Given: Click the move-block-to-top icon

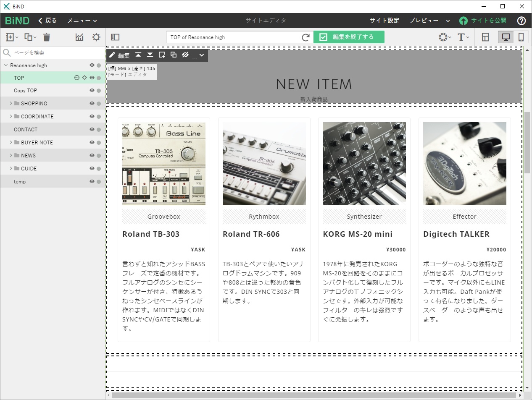Looking at the screenshot, I should (x=138, y=55).
